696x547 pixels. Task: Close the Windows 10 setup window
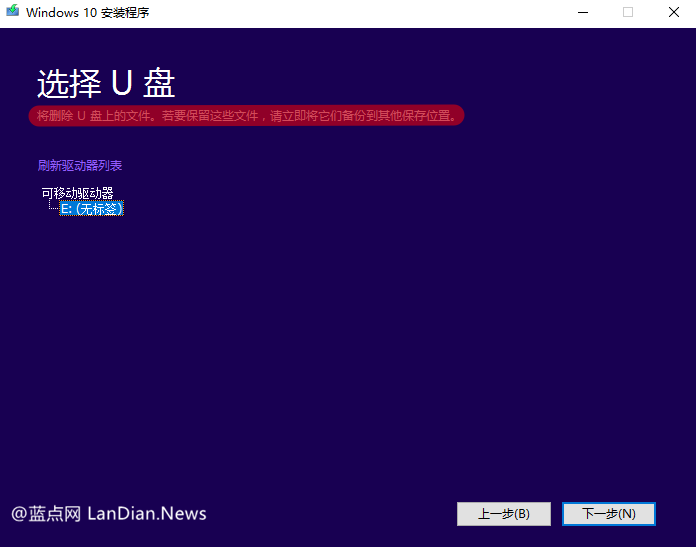pos(673,12)
